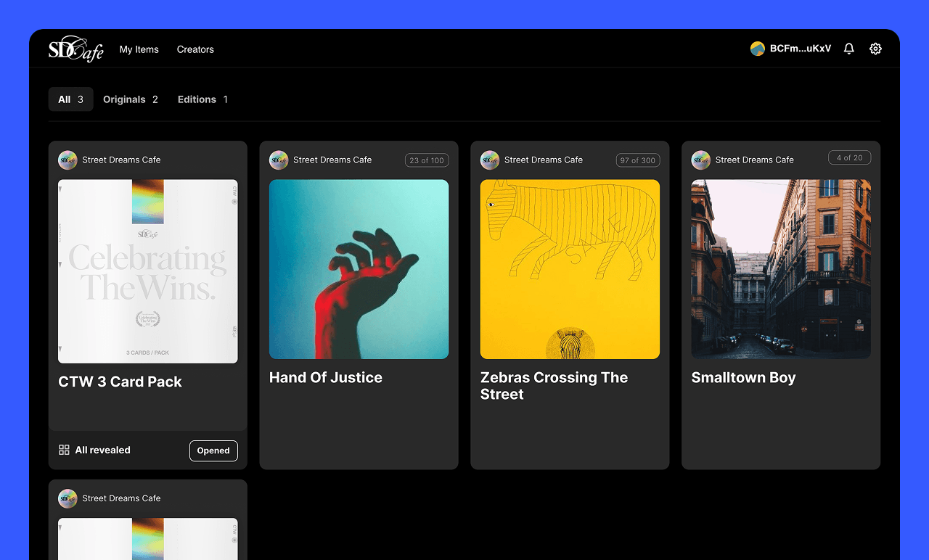Click the BCFm...uKxV wallet address
929x560 pixels.
point(800,49)
